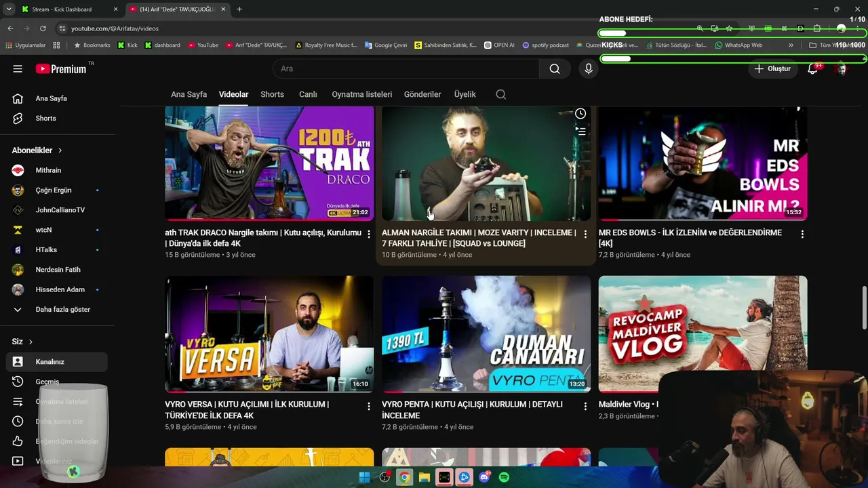This screenshot has width=868, height=488.
Task: Open a new Chrome tab
Action: [239, 9]
